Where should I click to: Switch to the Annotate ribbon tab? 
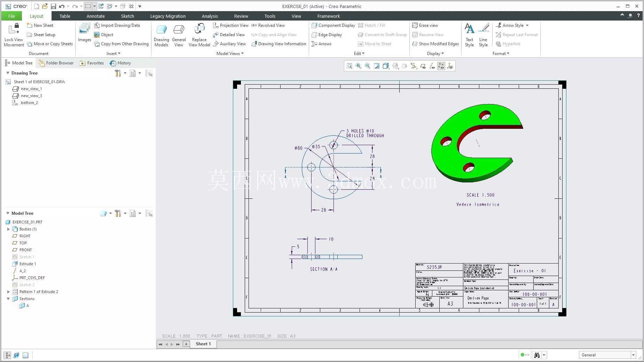pyautogui.click(x=95, y=16)
